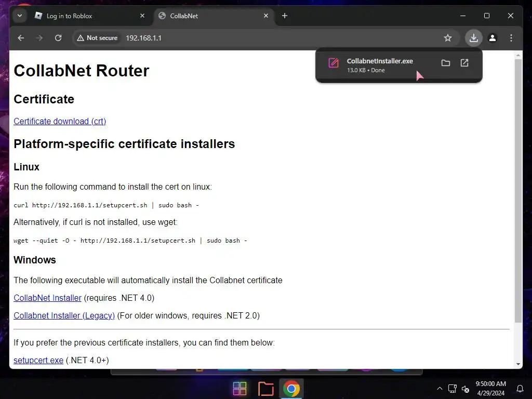Expand the tab search dropdown arrow
Screen dimensions: 532x399
coord(20,16)
